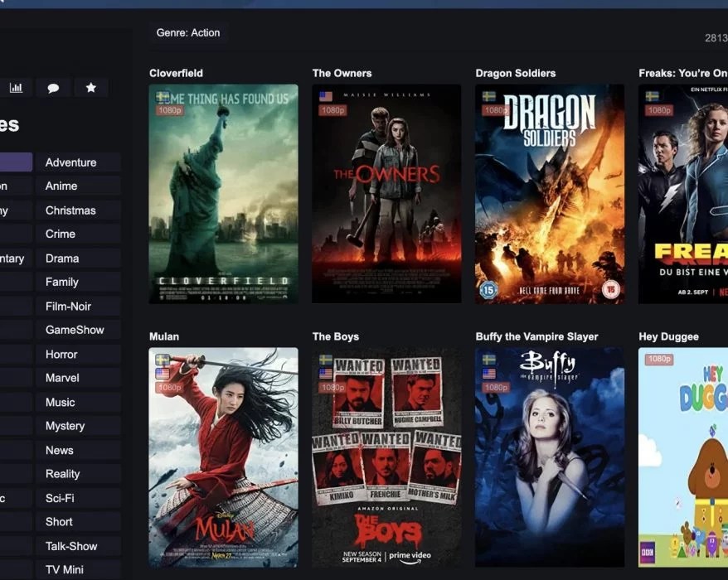Open the Buffy the Vampire Slayer poster

tap(550, 457)
